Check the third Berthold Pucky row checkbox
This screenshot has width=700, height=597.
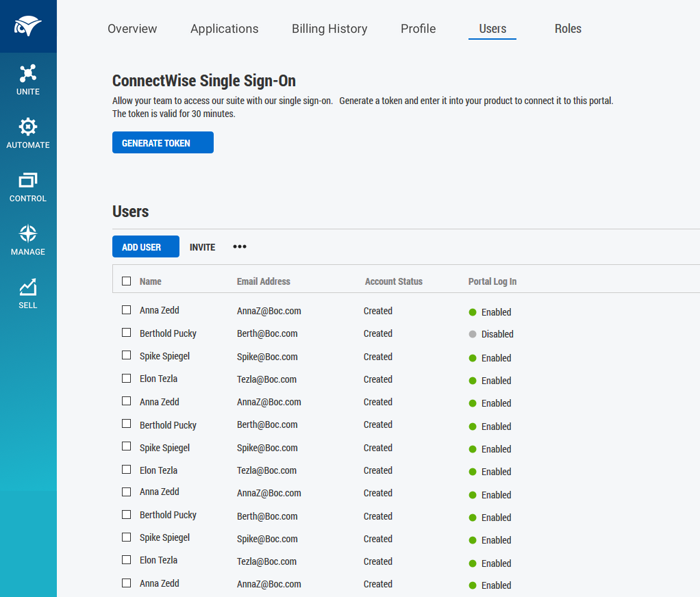[126, 514]
